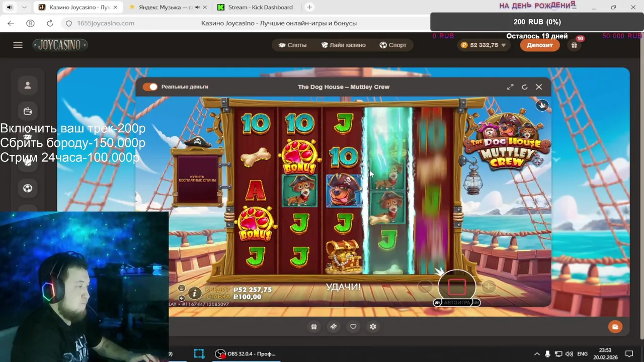Open the gift box with badge 10

574,45
